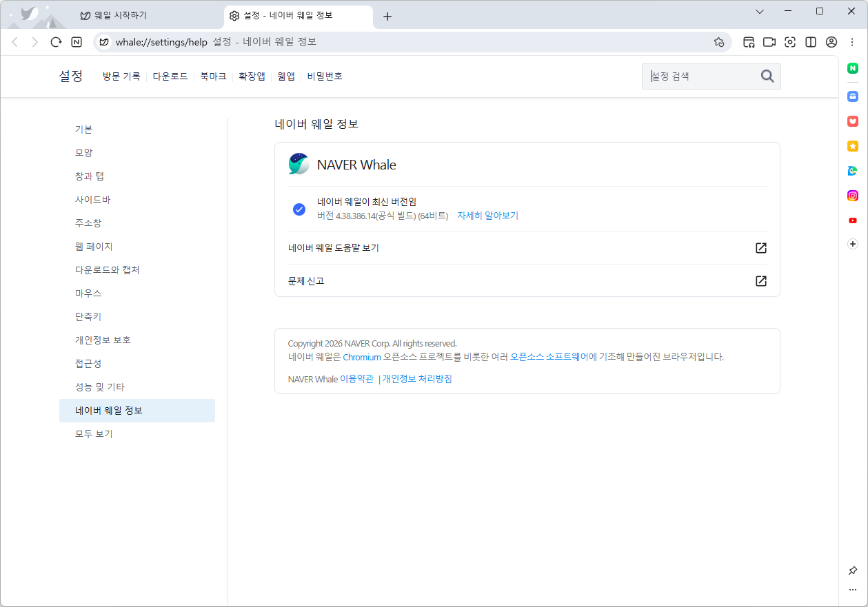Open the user profile icon

point(831,42)
